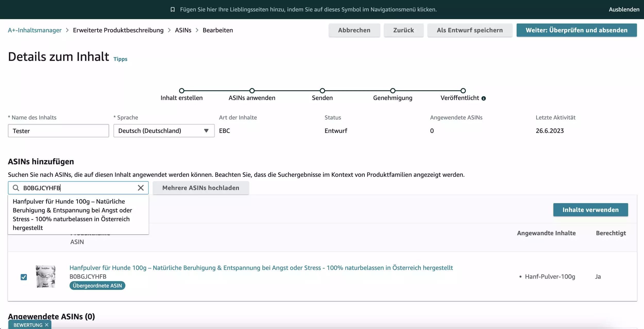The width and height of the screenshot is (644, 329).
Task: Go to A+-Inhaltsmanager breadcrumb
Action: [35, 30]
